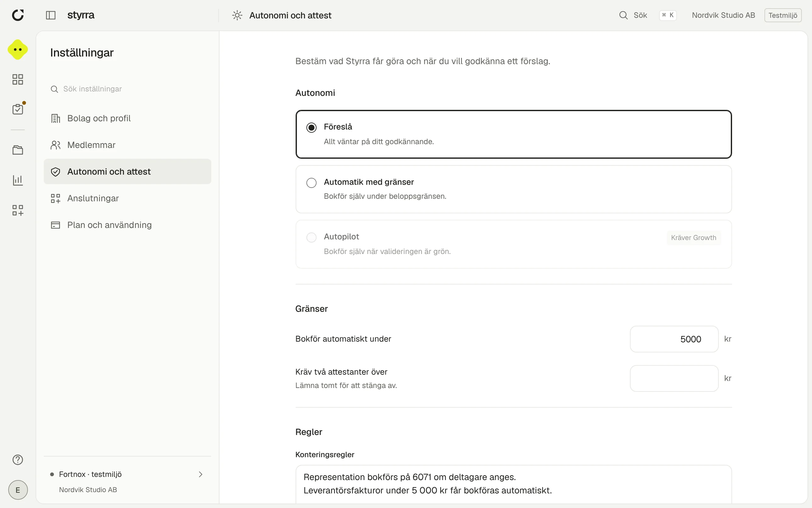The width and height of the screenshot is (812, 508).
Task: Click the text Lämna tomt för att stänga av
Action: click(x=346, y=385)
